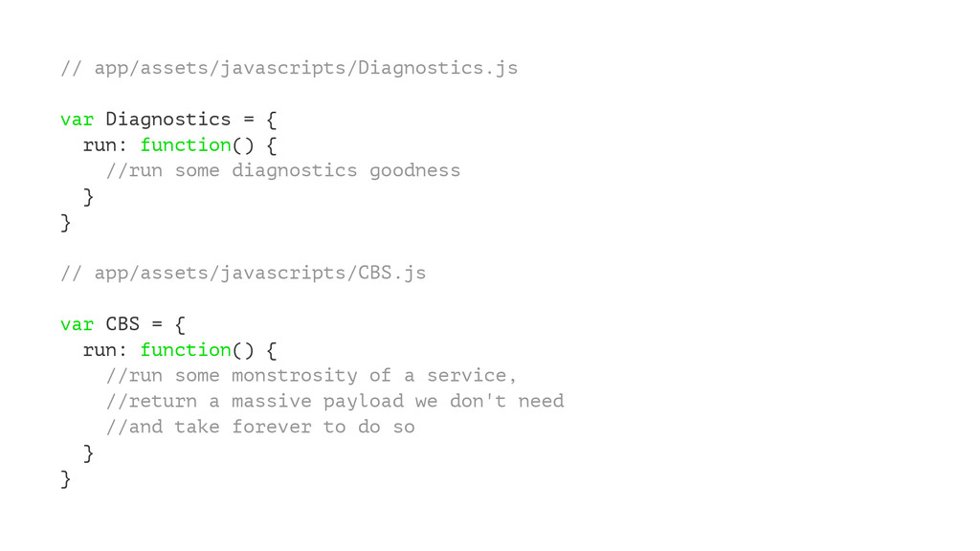Click '//run some diagnostics goodness' comment
980x551 pixels.
click(283, 170)
